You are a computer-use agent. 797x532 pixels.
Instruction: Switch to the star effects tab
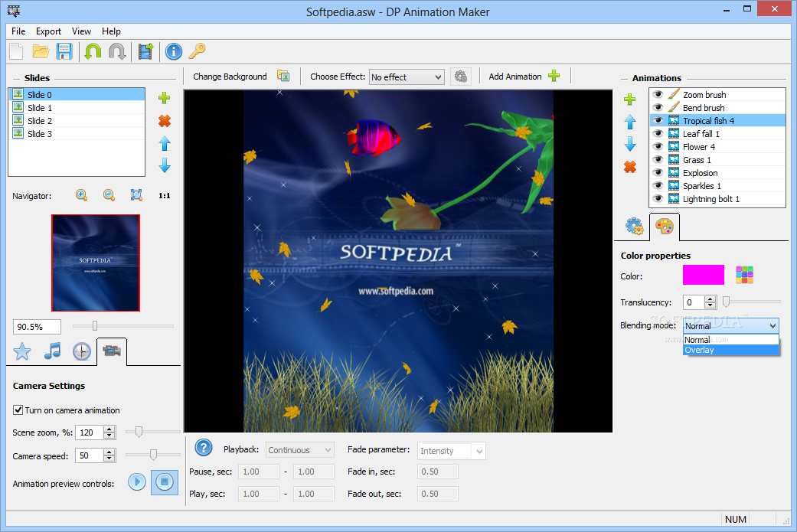(x=22, y=351)
